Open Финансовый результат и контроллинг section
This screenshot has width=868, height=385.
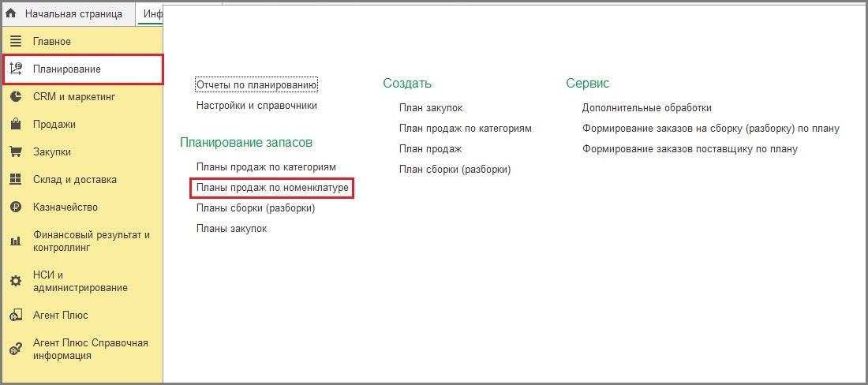(x=92, y=241)
